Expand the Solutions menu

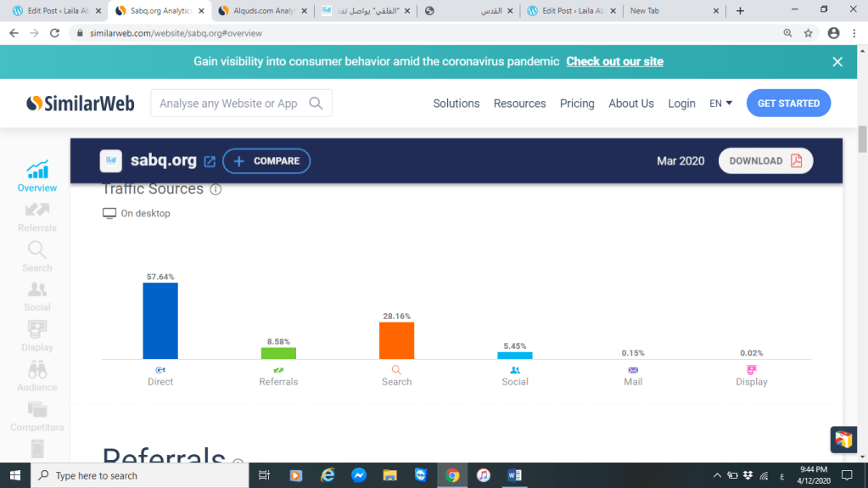[x=456, y=104]
